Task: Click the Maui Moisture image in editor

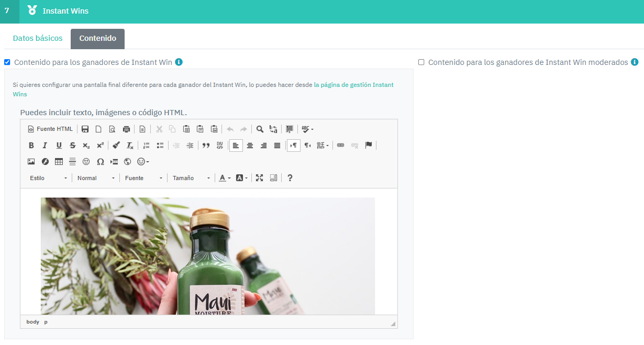Action: [x=208, y=256]
